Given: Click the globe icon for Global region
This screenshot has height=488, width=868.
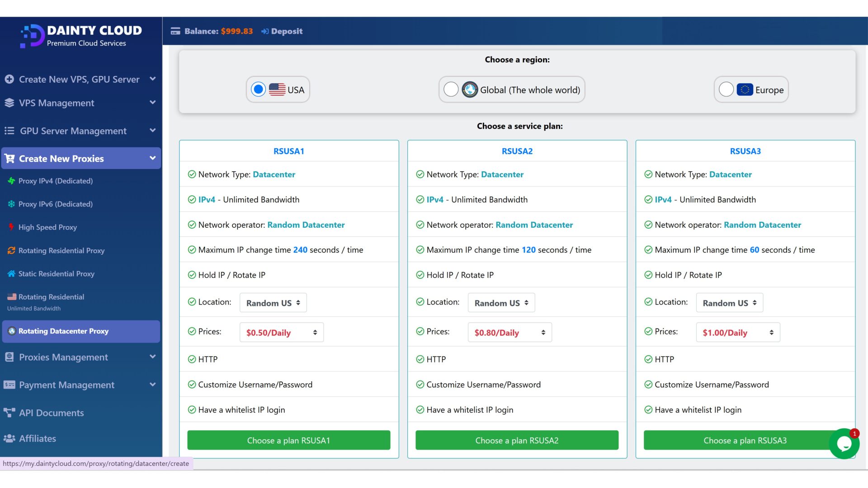Looking at the screenshot, I should 470,89.
